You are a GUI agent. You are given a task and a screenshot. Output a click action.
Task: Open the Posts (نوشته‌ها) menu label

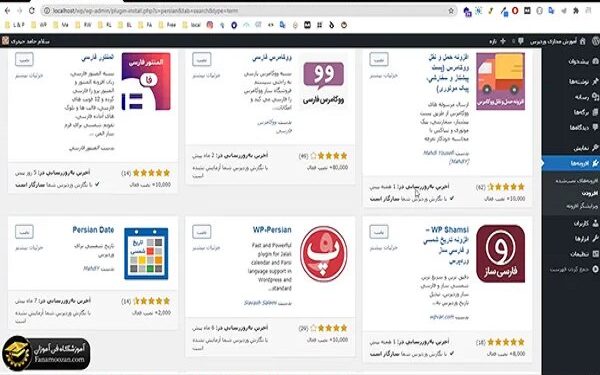click(x=578, y=82)
